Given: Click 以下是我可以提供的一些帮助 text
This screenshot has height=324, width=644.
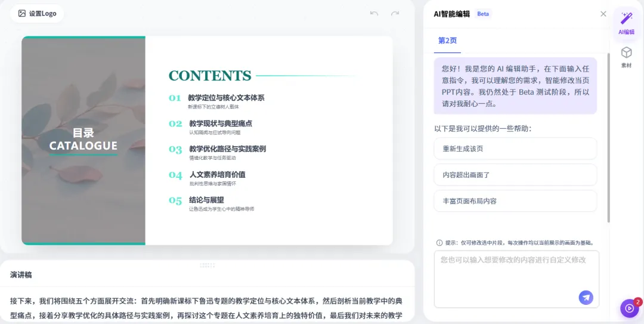Looking at the screenshot, I should [483, 129].
